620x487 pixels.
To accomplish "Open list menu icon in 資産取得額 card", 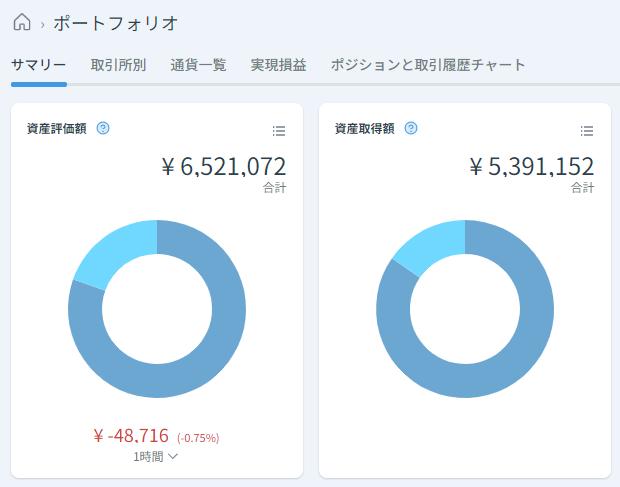I will 587,131.
